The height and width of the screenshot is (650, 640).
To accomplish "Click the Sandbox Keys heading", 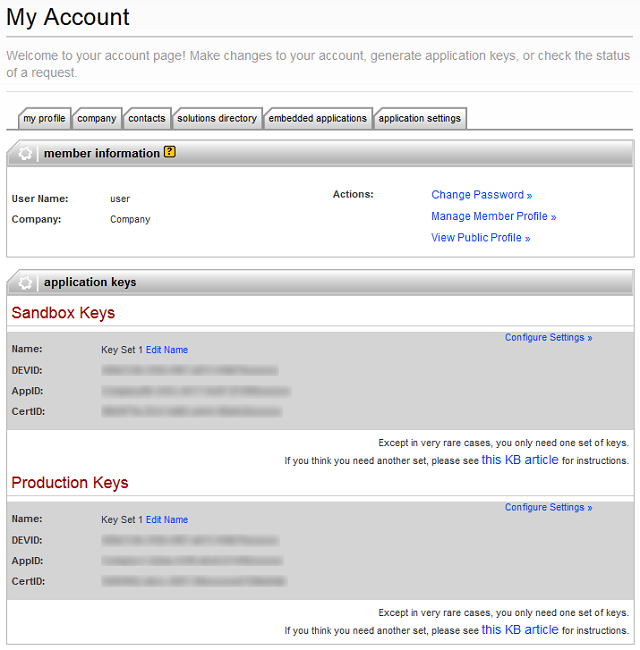I will click(x=63, y=313).
